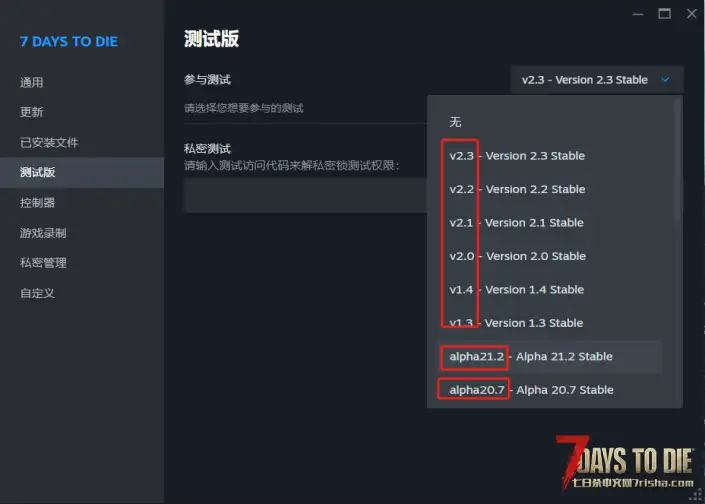Pick v2.1 - Version 2.1 Stable option
The height and width of the screenshot is (504, 705).
550,223
